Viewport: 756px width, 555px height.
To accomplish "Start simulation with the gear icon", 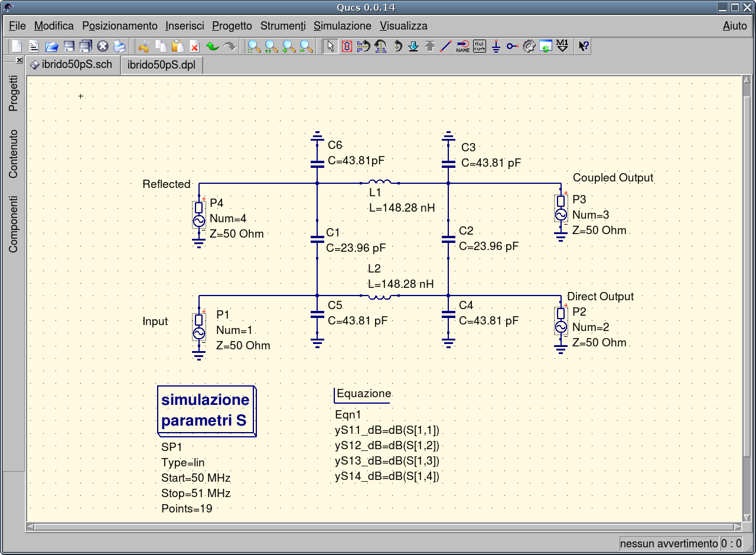I will [529, 46].
